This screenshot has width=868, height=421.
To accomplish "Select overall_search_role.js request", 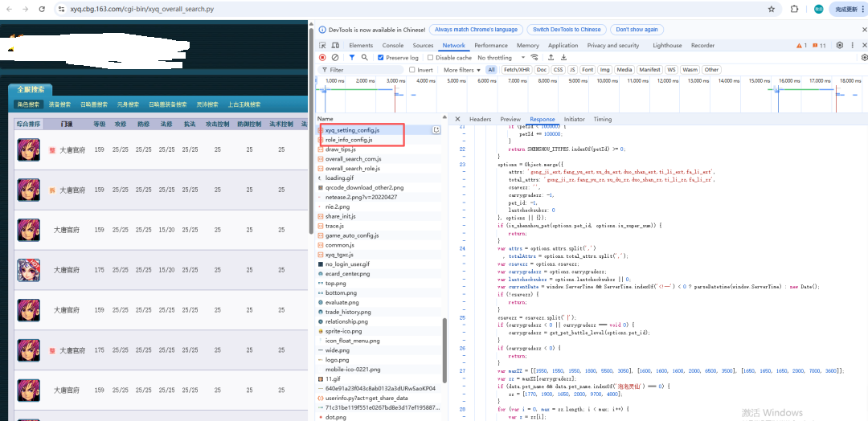I will click(353, 168).
